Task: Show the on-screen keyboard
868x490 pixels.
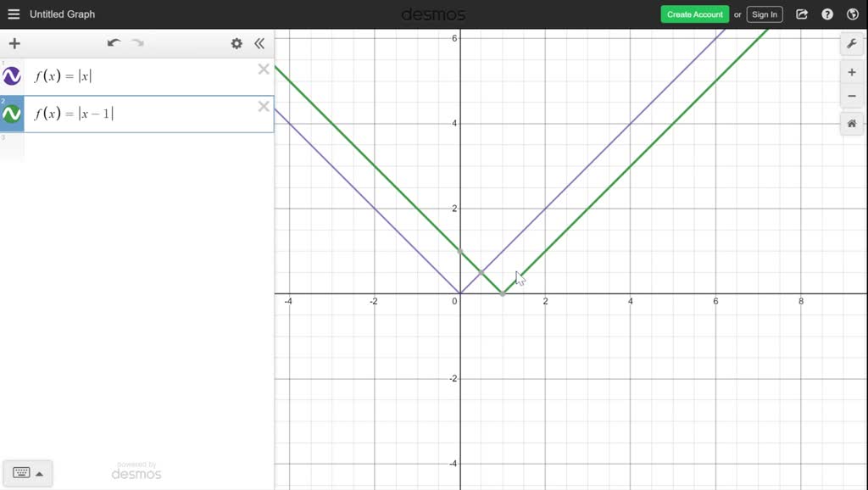Action: coord(21,473)
